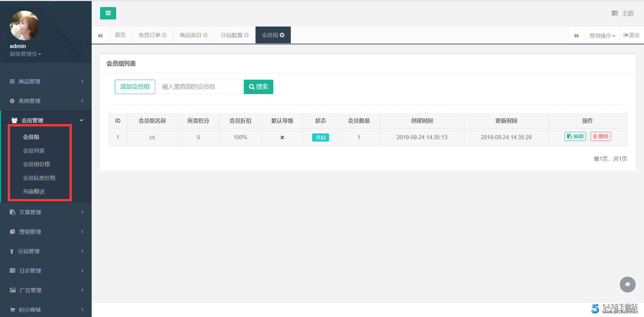Switch to the 首页 tab
The height and width of the screenshot is (317, 644).
120,35
